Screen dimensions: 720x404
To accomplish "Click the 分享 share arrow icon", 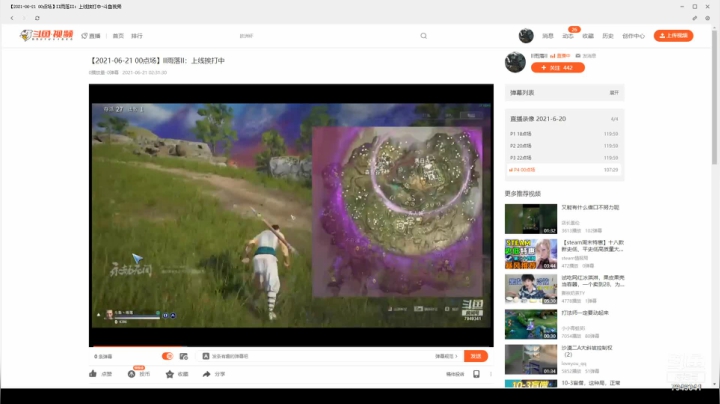I will pyautogui.click(x=207, y=374).
